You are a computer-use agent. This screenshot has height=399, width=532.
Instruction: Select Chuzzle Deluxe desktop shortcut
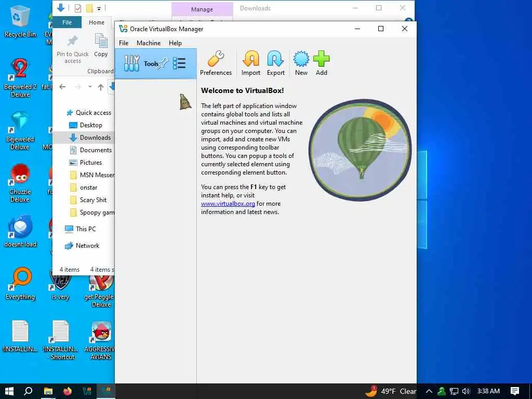(20, 183)
